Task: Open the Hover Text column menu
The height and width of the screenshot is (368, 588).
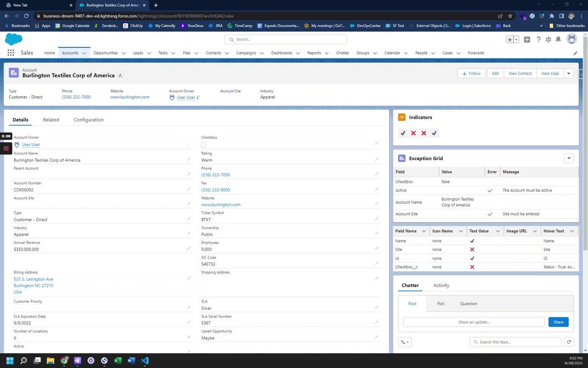Action: point(572,231)
